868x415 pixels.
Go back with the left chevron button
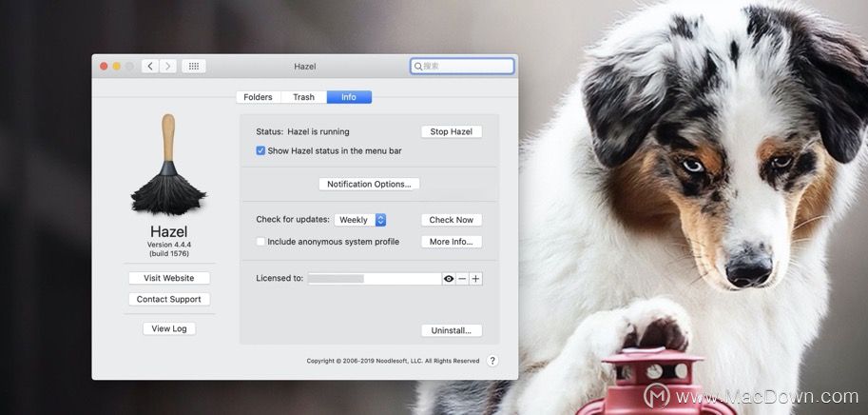pos(150,66)
